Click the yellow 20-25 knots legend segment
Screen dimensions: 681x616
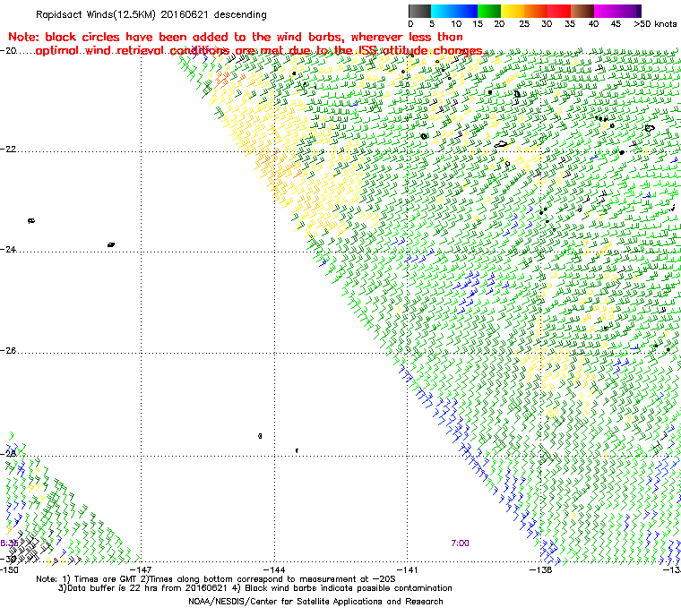pyautogui.click(x=513, y=12)
